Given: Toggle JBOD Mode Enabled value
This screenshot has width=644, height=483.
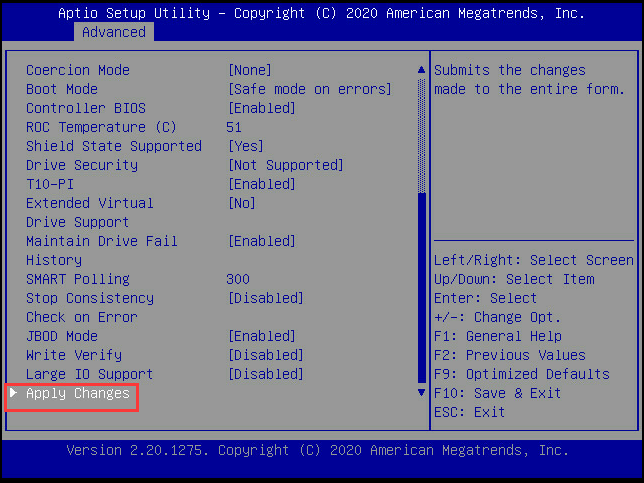Looking at the screenshot, I should pos(261,336).
